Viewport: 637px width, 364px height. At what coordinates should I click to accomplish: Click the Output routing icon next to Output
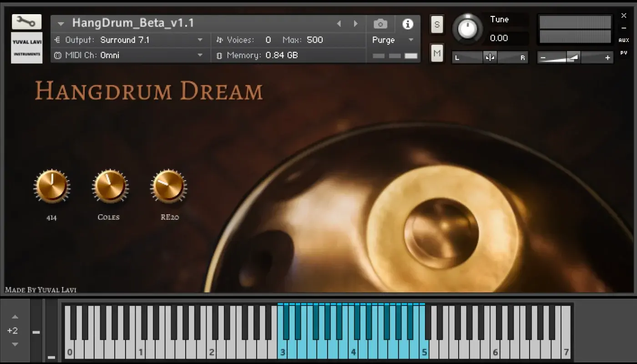pos(57,40)
